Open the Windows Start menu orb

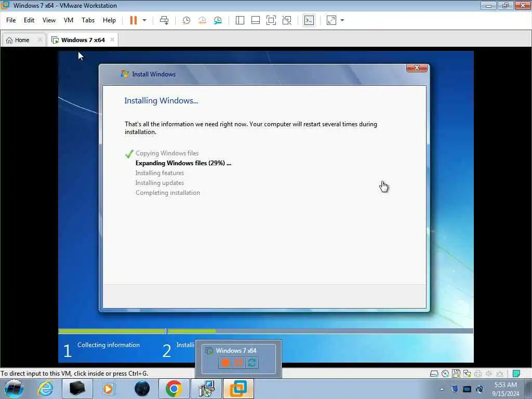coord(14,389)
